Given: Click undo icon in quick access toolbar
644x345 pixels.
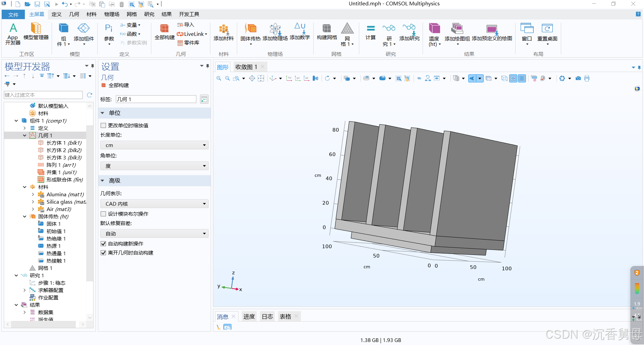Looking at the screenshot, I should pos(65,4).
